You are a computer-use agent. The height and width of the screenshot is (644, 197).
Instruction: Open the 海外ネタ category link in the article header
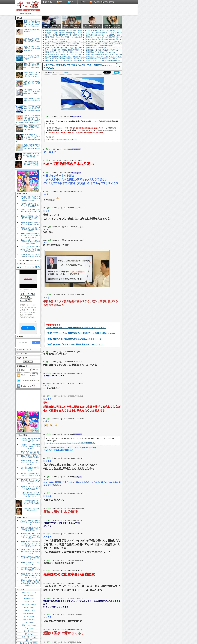point(66,72)
